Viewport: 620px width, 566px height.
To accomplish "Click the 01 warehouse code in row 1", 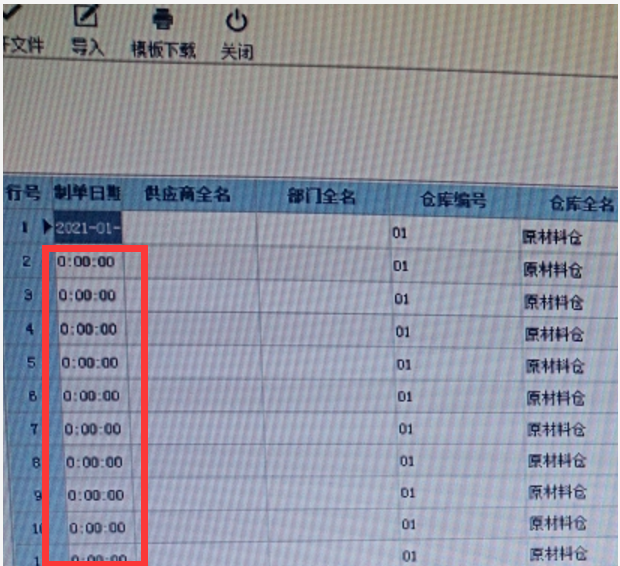I will pos(400,233).
